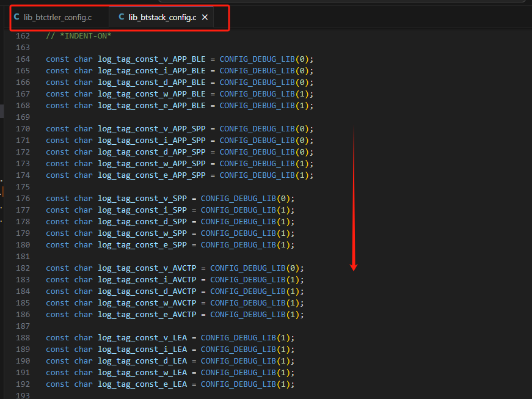Click the log_tag_const_w_APP_SPP variable
The image size is (532, 399).
point(151,164)
